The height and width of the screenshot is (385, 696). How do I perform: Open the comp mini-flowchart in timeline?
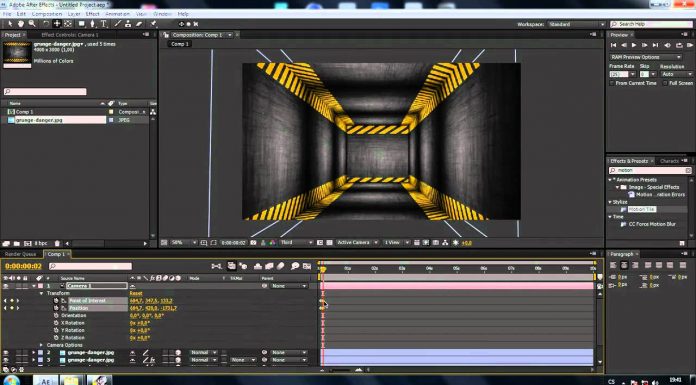point(217,266)
